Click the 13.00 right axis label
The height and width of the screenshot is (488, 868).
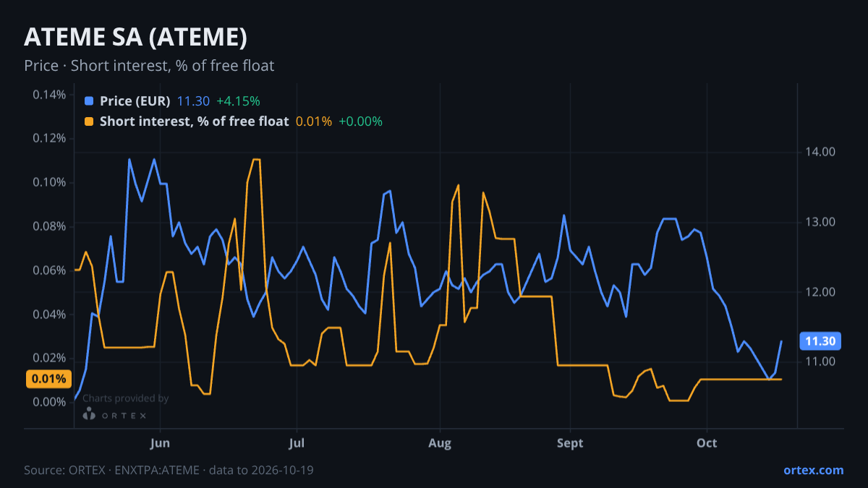click(820, 222)
